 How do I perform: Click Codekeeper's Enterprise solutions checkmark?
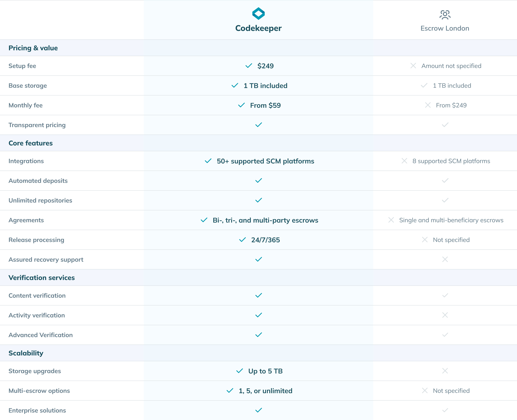tap(259, 410)
